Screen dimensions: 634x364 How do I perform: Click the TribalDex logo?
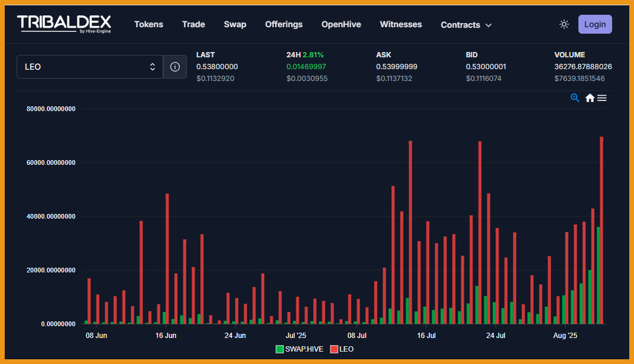tap(64, 24)
